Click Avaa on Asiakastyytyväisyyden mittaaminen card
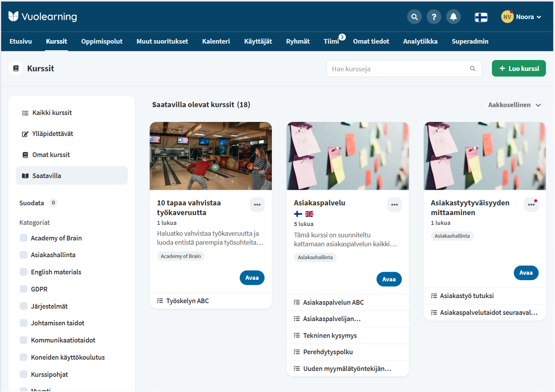This screenshot has width=555, height=392. point(526,273)
